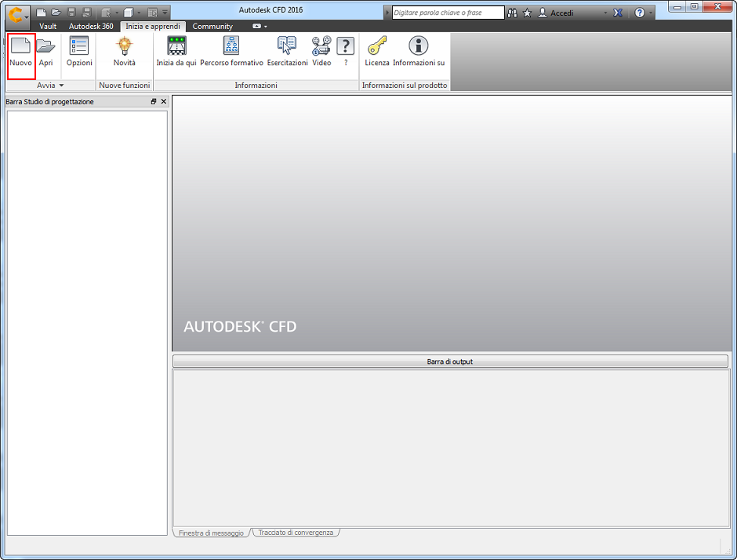Click the quick access cube view icon
This screenshot has width=737, height=560.
coord(129,13)
